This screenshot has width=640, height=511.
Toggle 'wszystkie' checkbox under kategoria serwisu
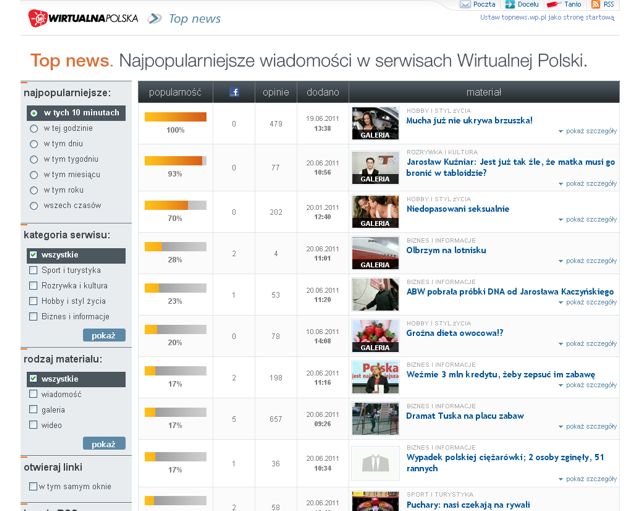pos(33,255)
